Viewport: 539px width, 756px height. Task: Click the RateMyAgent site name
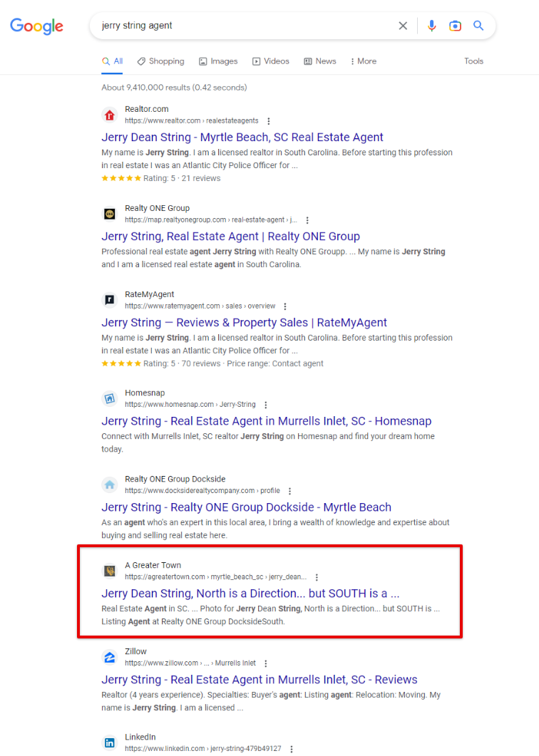(x=150, y=294)
